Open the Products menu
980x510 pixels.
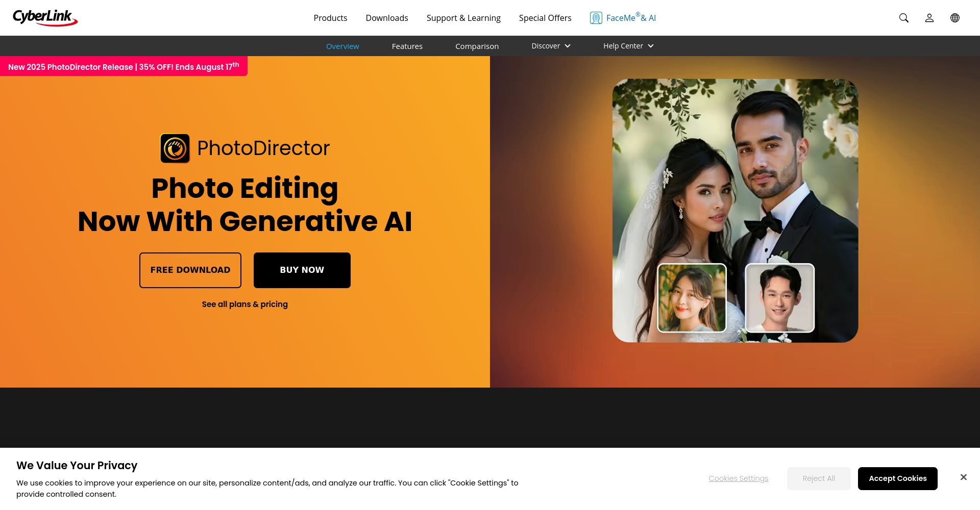tap(330, 18)
